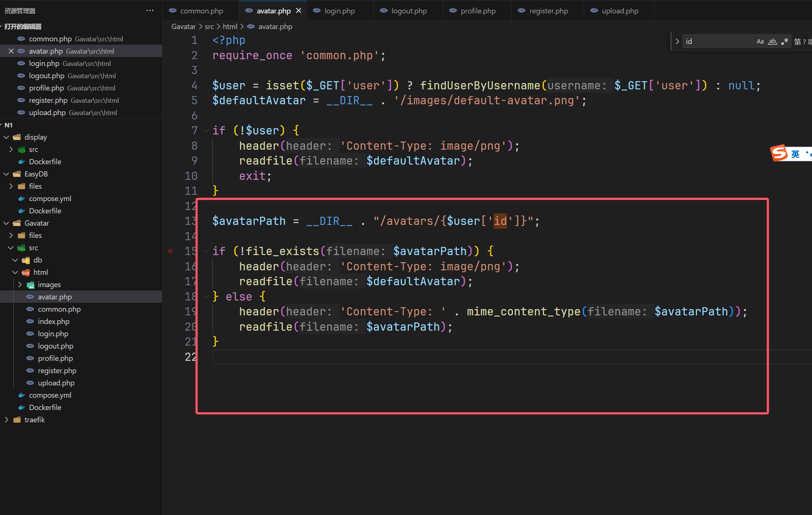Close the avatar.php editor tab

point(298,11)
